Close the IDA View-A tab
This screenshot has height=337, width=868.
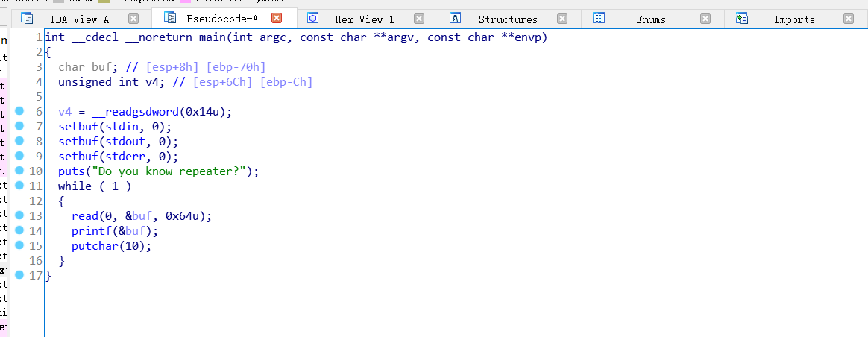(133, 19)
